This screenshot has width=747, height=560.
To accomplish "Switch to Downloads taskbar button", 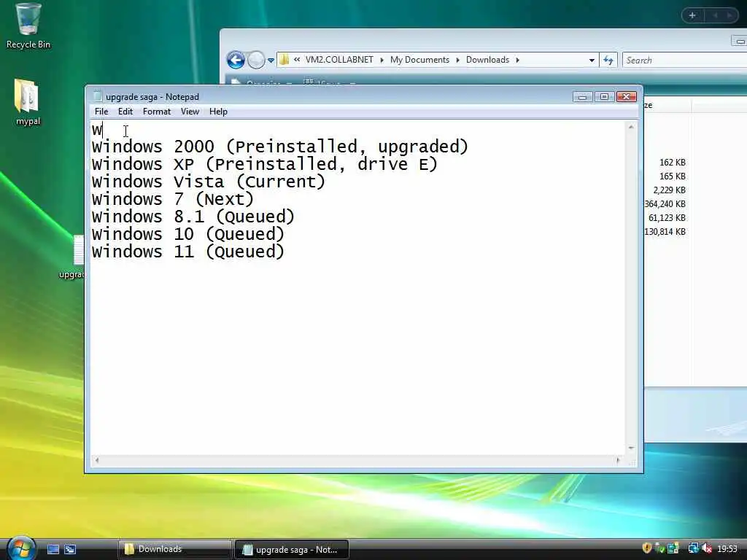I will click(x=175, y=549).
